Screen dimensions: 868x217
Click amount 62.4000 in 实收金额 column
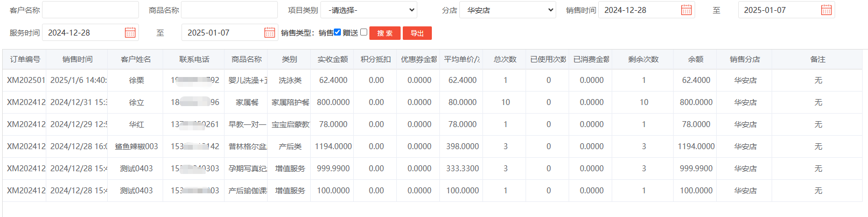[x=333, y=80]
